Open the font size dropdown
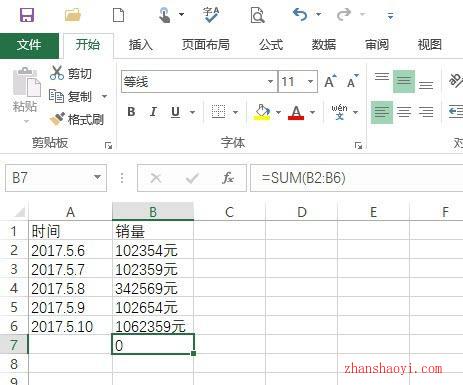 [310, 81]
